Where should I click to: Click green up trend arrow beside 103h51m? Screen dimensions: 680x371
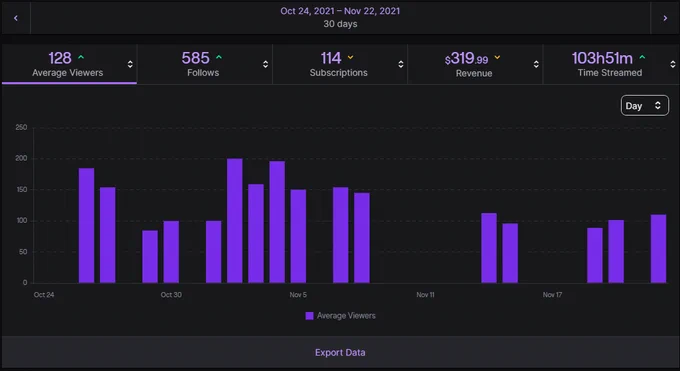pos(642,57)
